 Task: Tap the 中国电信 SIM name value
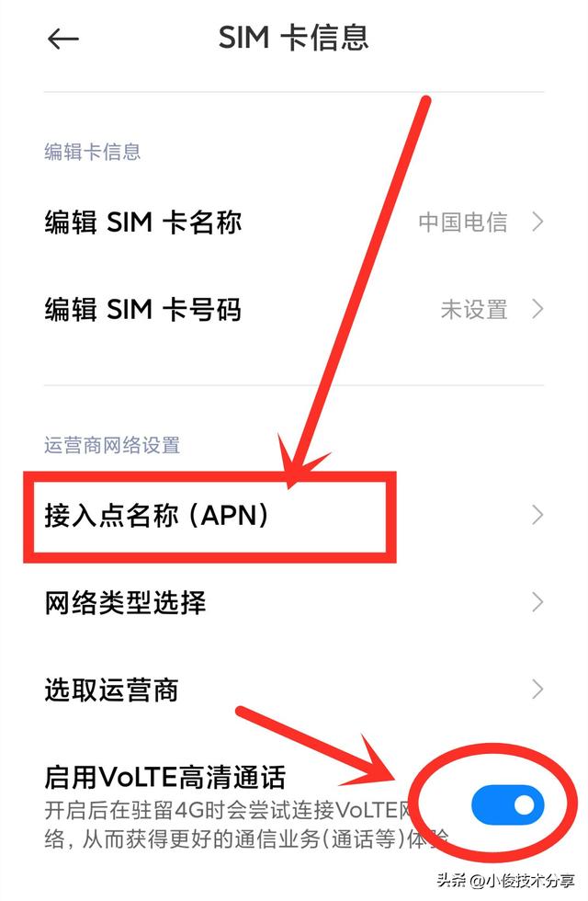tap(463, 222)
